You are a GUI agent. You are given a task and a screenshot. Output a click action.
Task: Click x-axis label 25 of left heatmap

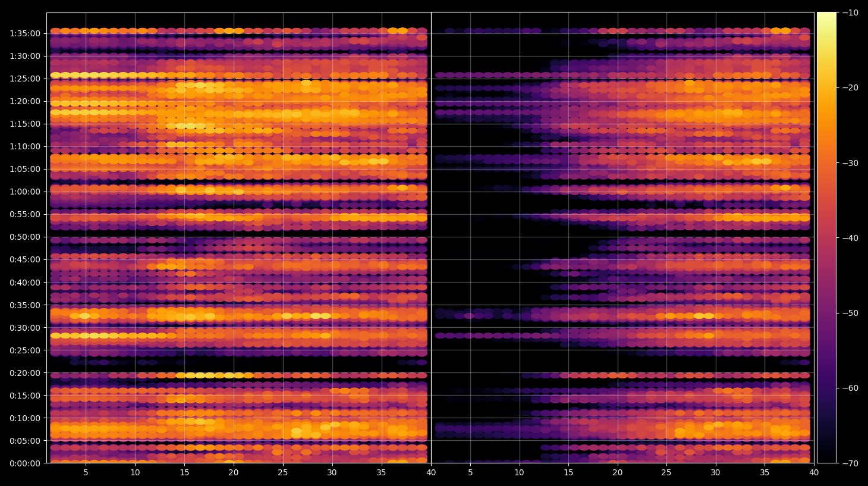[283, 473]
